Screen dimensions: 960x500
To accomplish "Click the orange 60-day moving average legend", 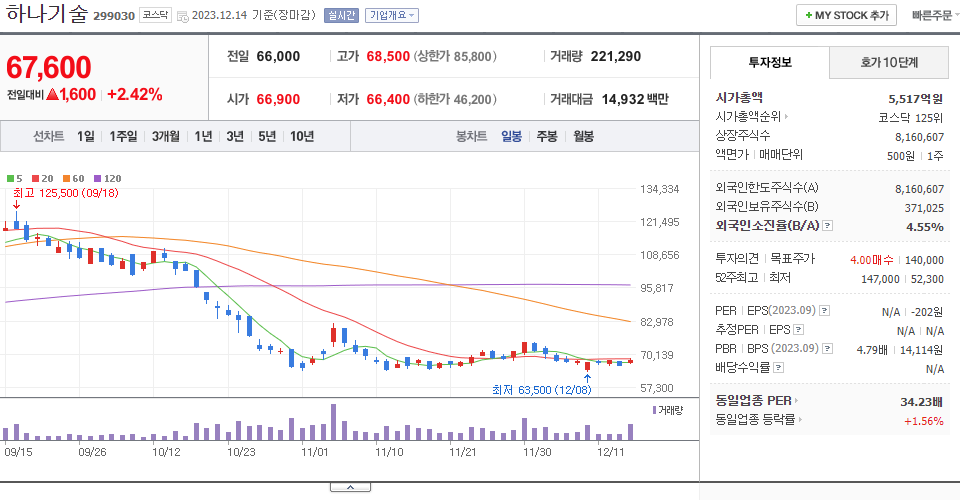I will [x=73, y=179].
